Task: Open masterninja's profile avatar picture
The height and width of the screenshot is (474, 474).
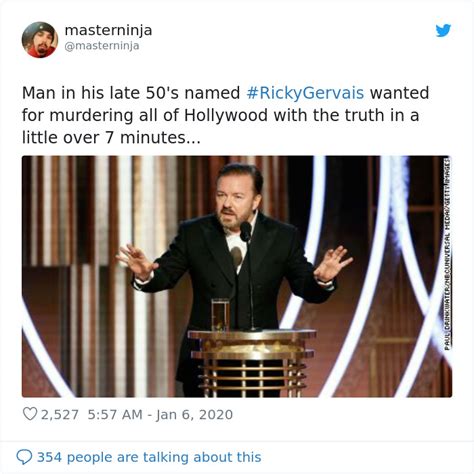Action: click(40, 40)
